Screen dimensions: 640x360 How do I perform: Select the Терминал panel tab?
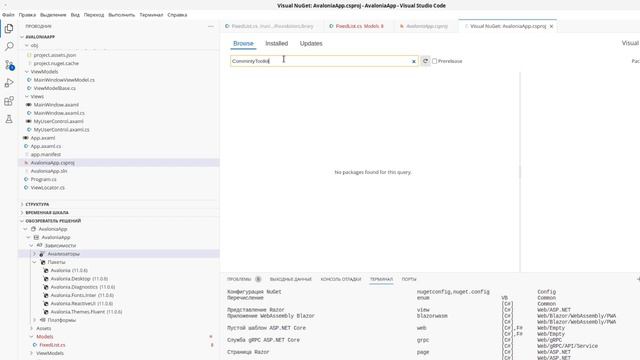381,279
